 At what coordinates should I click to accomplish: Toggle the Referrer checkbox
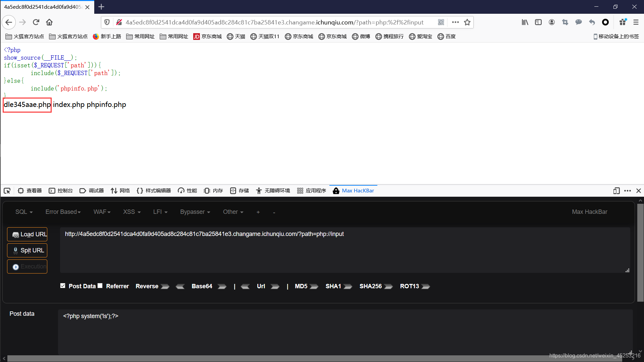[100, 286]
